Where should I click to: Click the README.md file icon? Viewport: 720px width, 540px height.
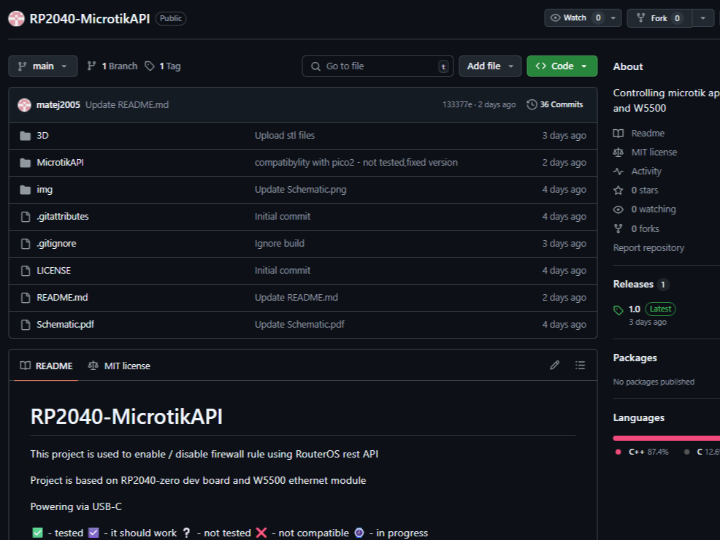pos(26,298)
